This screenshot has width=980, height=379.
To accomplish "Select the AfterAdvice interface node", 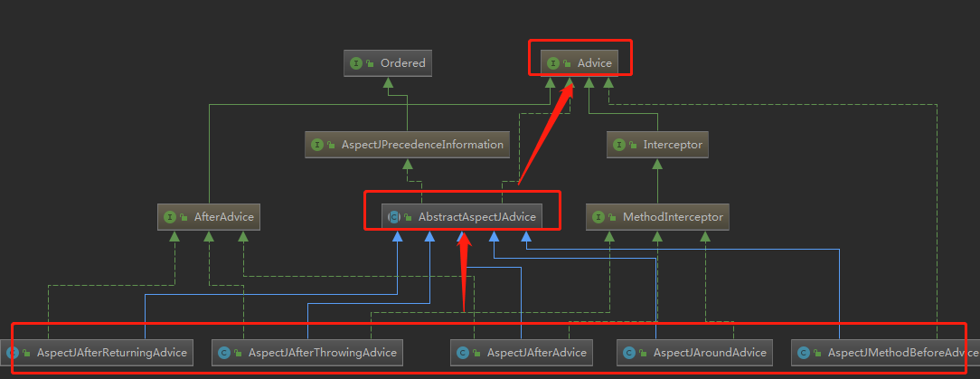I will tap(209, 217).
